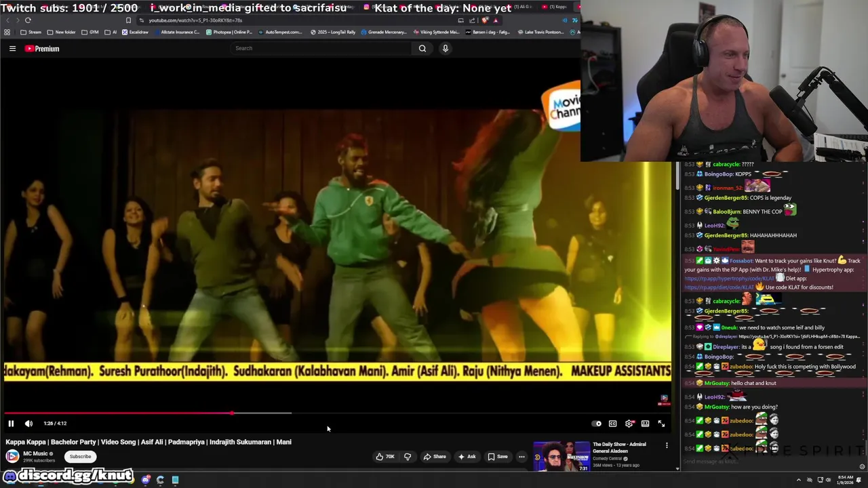Go forward with the browser forward arrow

coord(17,20)
